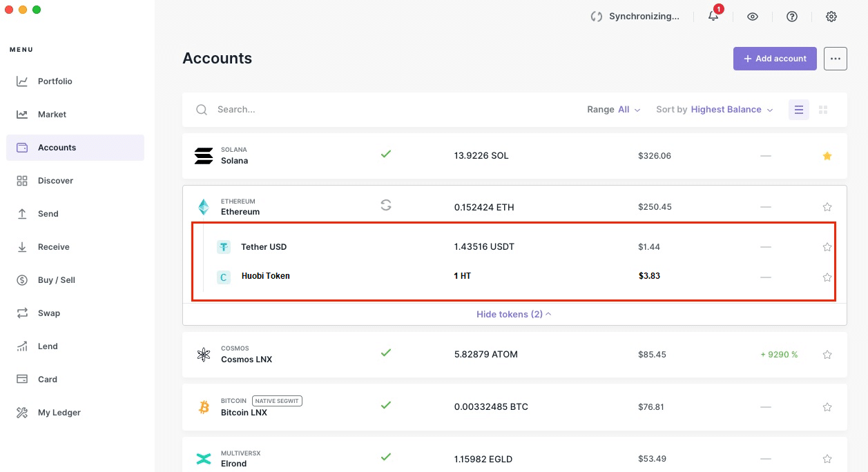Viewport: 868px width, 472px height.
Task: Star the Ethereum account
Action: coord(827,207)
